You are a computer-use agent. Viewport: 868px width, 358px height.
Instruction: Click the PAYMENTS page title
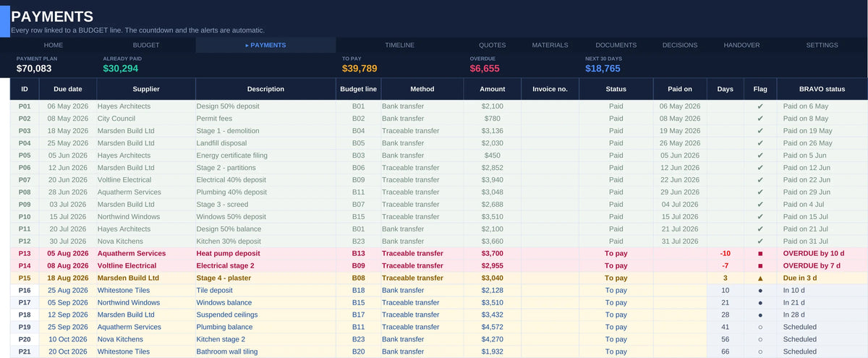click(52, 17)
